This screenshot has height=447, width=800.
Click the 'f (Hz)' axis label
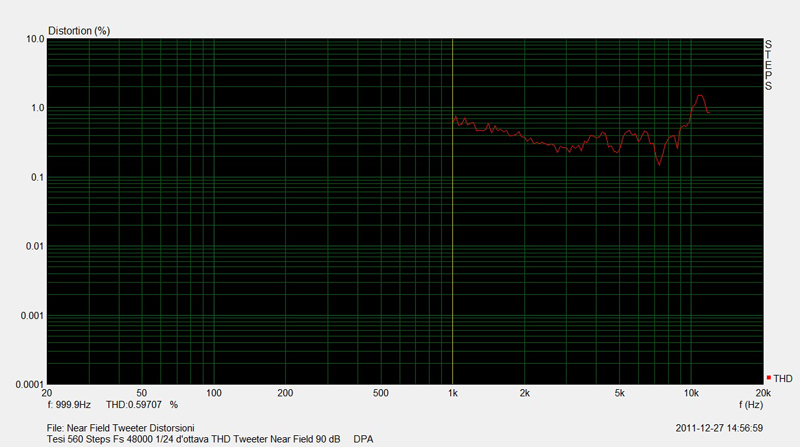click(x=751, y=405)
